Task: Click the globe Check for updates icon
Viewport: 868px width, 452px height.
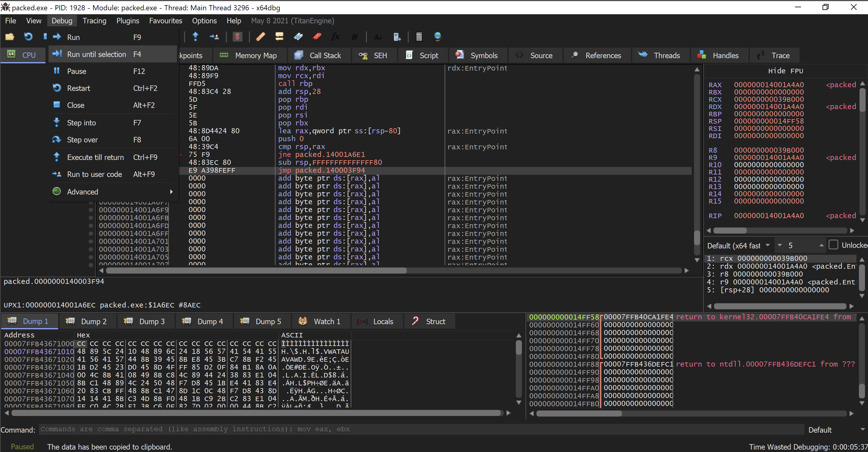Action: click(x=437, y=37)
